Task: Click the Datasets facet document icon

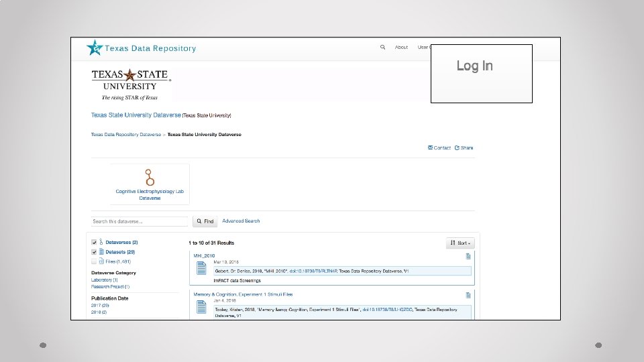Action: 101,251
